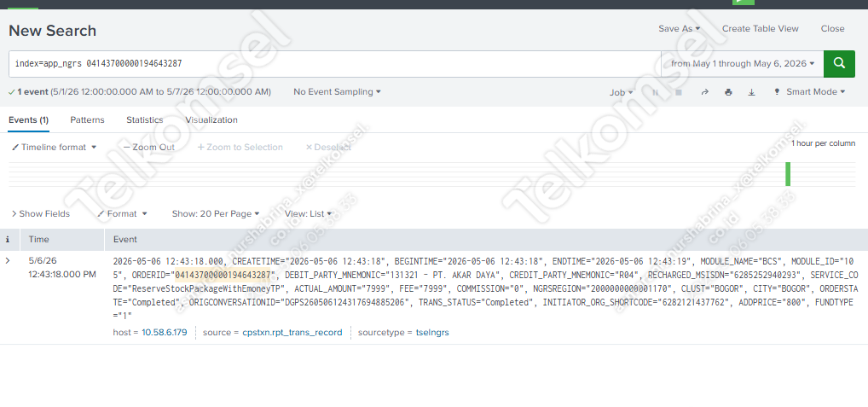Image resolution: width=868 pixels, height=407 pixels.
Task: Click Zoom to Selection
Action: [240, 148]
